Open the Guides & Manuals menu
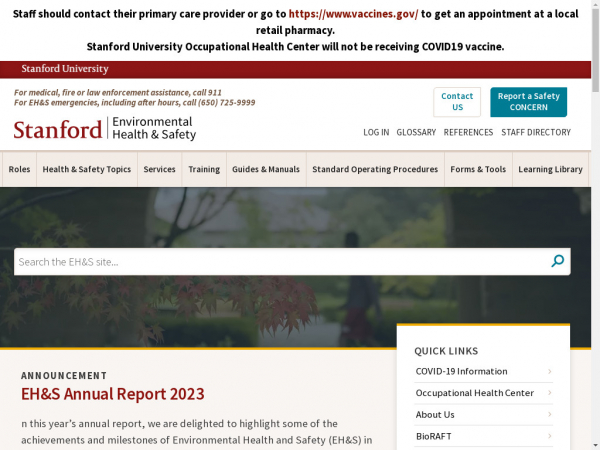 [266, 169]
